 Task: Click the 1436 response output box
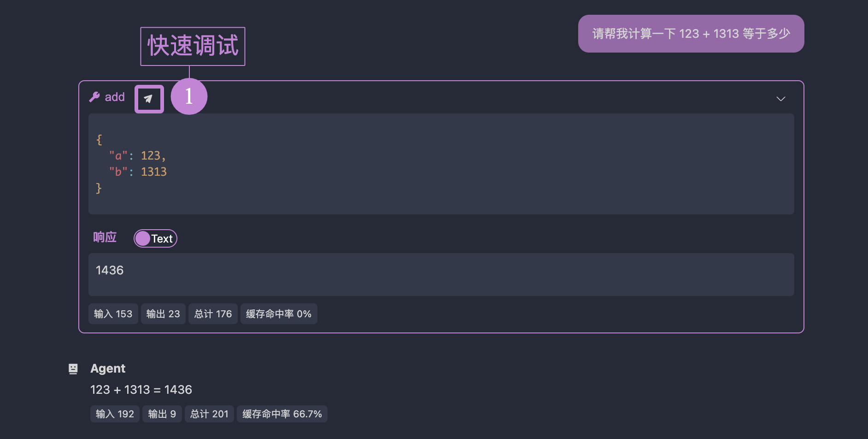(x=441, y=274)
